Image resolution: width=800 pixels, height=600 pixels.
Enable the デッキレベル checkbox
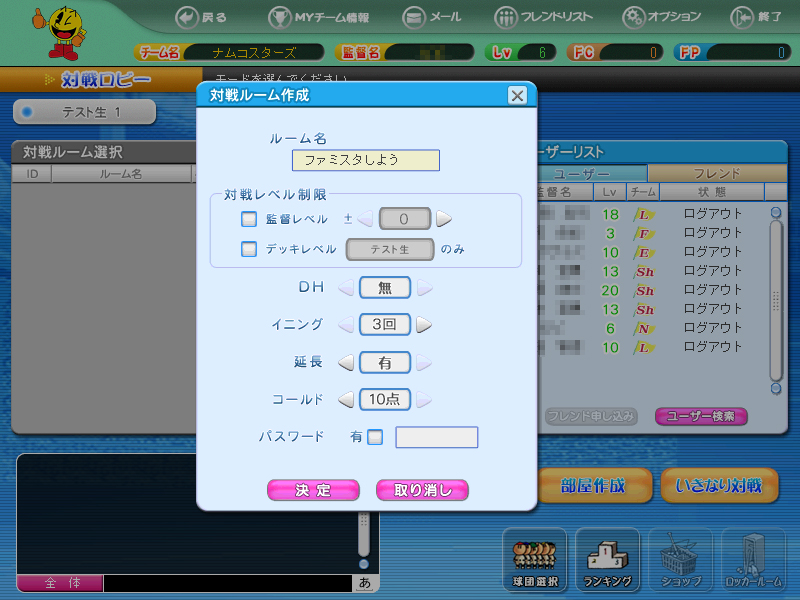[249, 250]
